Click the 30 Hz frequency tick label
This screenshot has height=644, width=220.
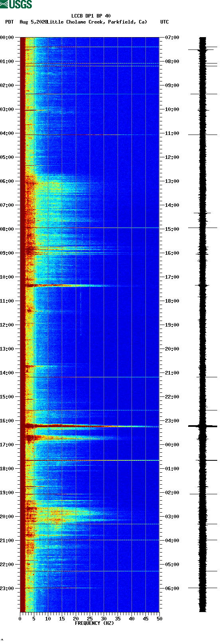pyautogui.click(x=104, y=619)
